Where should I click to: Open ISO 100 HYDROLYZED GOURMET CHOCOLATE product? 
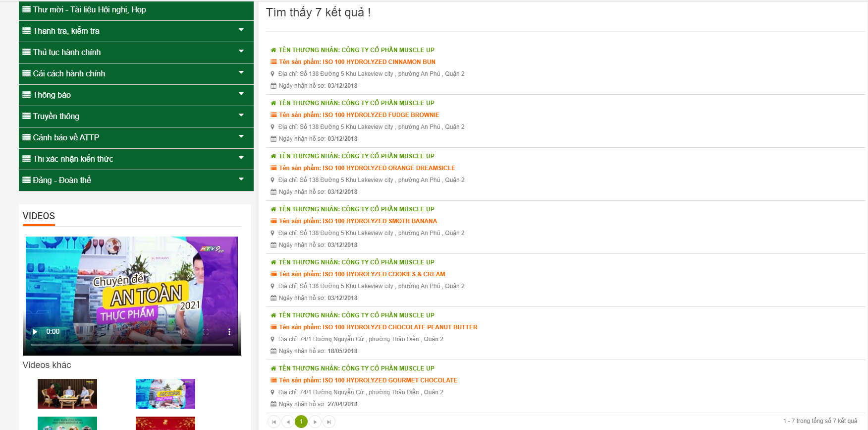(x=368, y=380)
